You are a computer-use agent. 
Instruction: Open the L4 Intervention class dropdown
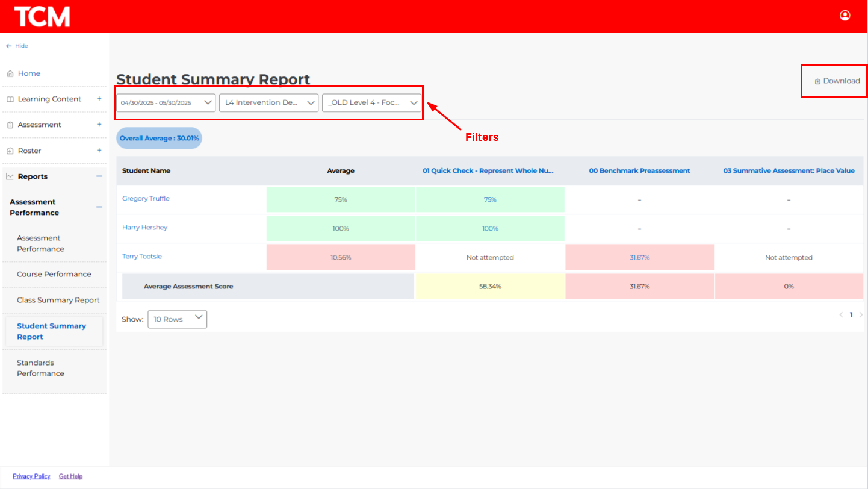(x=269, y=103)
